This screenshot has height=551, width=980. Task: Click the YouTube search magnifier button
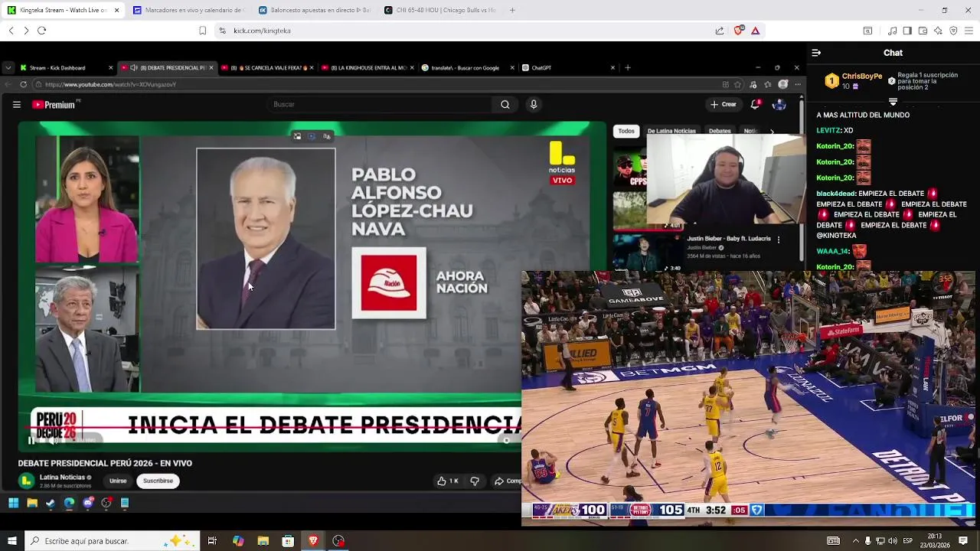click(x=505, y=105)
